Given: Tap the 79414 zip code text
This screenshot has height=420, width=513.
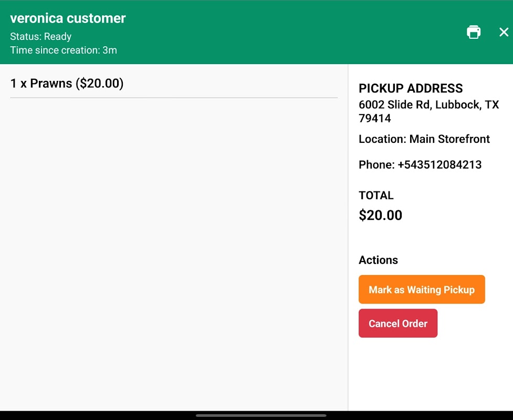Looking at the screenshot, I should (374, 118).
